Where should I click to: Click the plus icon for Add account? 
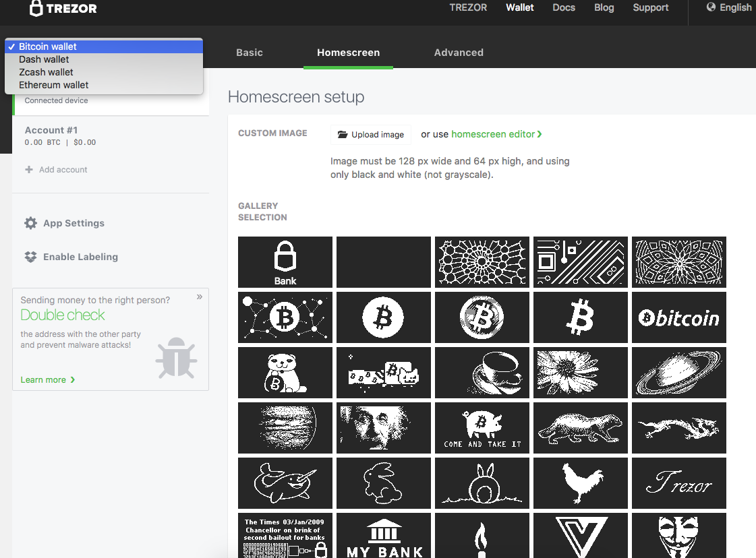pyautogui.click(x=29, y=170)
